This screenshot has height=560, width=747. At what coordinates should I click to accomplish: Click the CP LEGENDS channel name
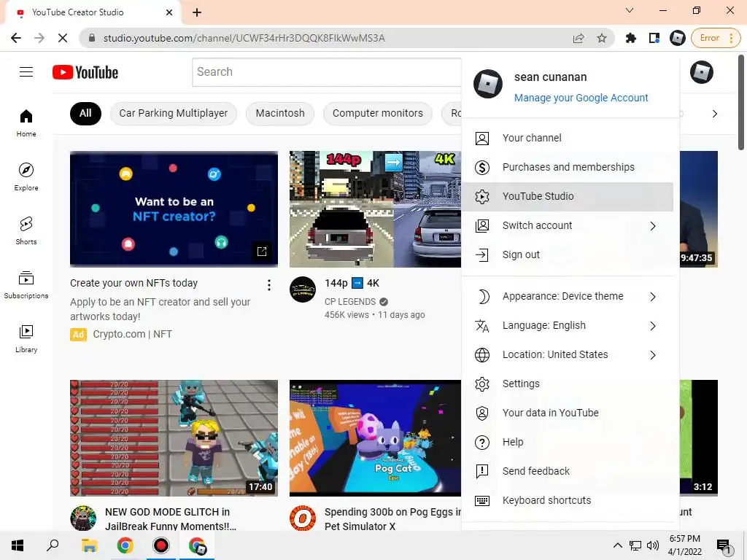[x=350, y=302]
